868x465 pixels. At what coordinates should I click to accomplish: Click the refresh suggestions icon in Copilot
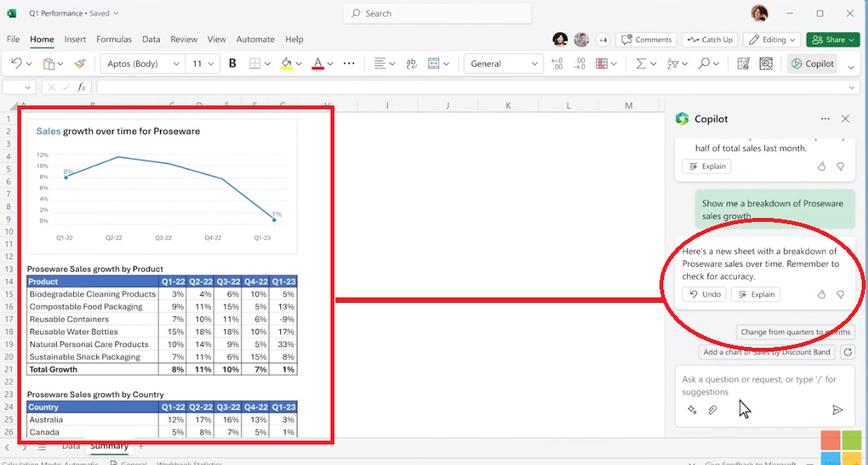click(848, 352)
